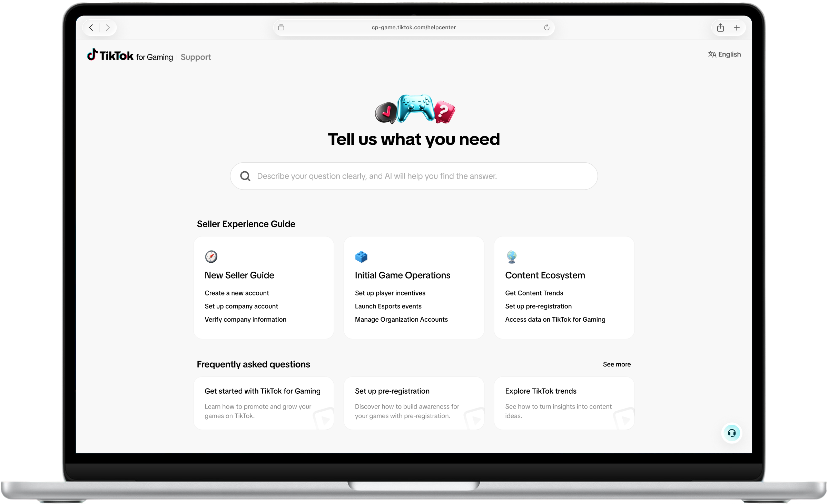The image size is (828, 504).
Task: Click the compass icon on New Seller Guide
Action: point(211,256)
